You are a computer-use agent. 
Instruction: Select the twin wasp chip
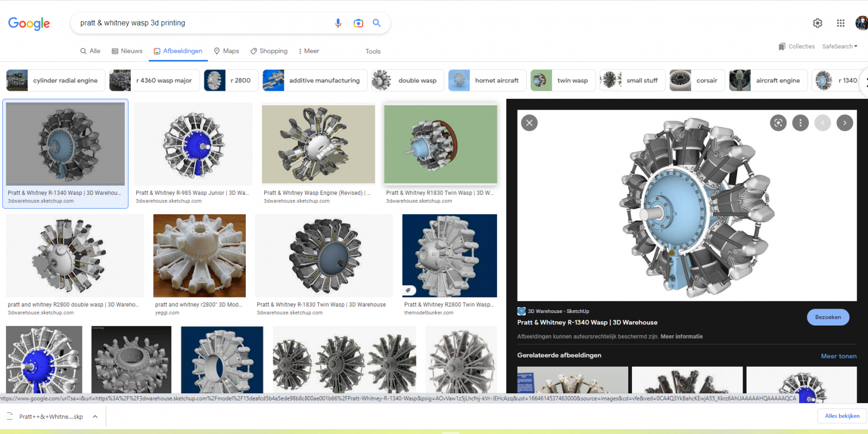coord(563,80)
